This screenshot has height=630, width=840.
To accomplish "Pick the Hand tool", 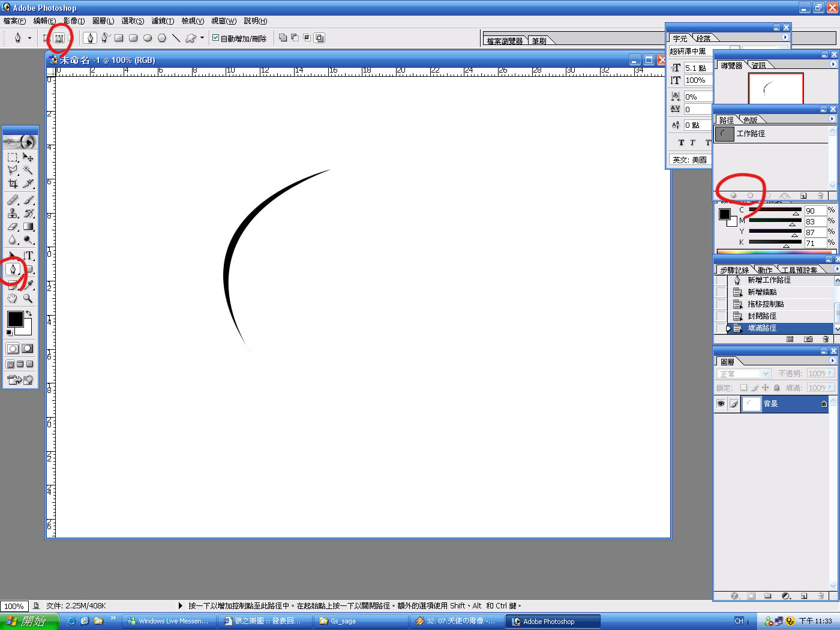I will pos(13,298).
